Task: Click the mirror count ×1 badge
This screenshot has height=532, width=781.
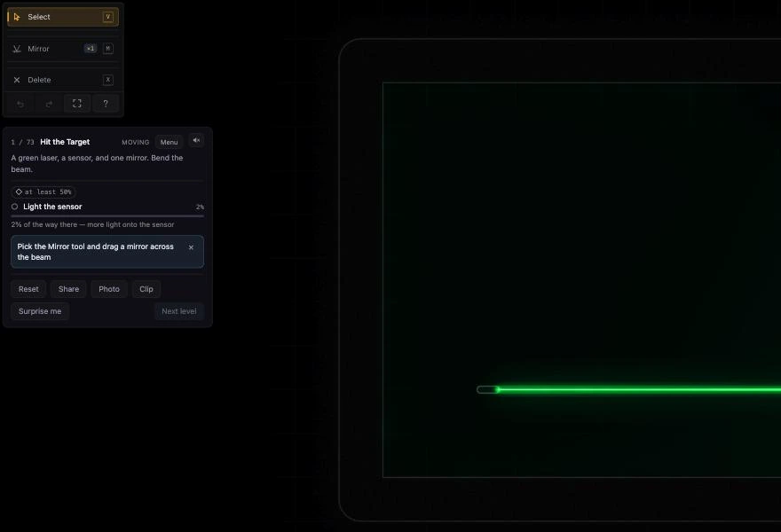Action: click(x=91, y=48)
